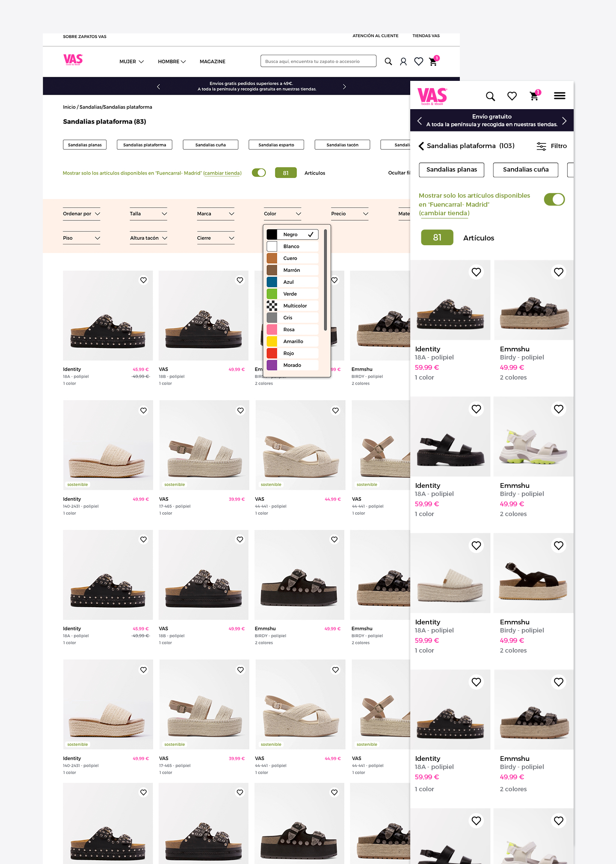Click desktop Sandalias plataforma category button
Screen dimensions: 616x864
tap(145, 145)
